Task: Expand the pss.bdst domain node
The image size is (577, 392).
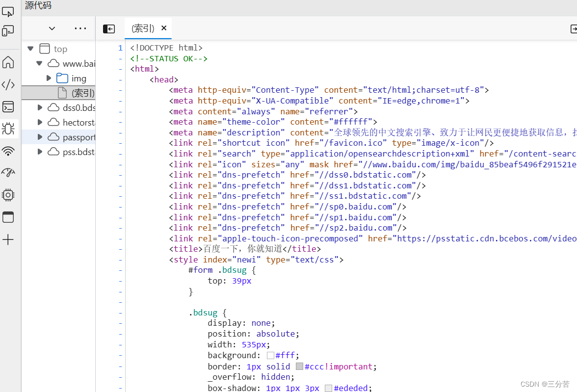Action: pyautogui.click(x=40, y=152)
